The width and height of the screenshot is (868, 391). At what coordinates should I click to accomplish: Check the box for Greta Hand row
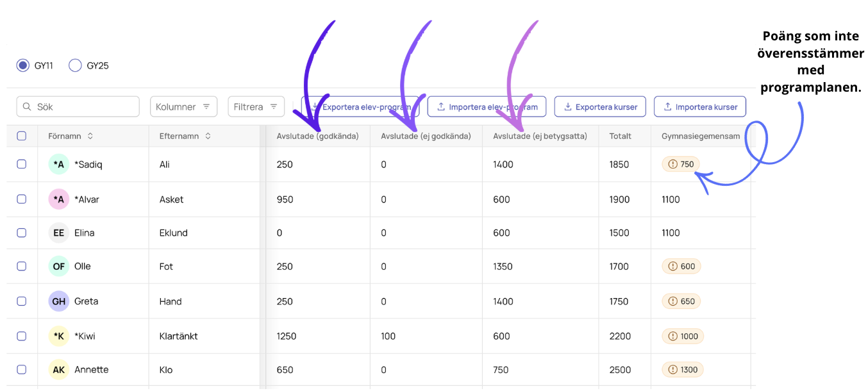pos(22,301)
